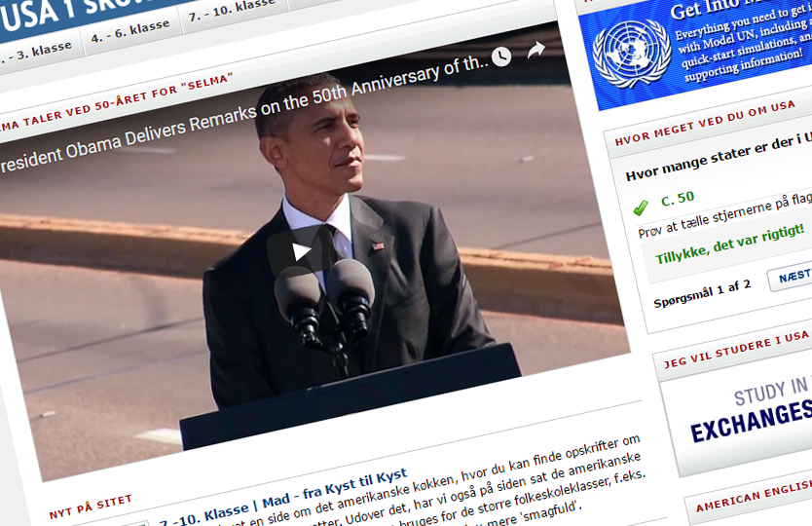Click video title President Obama Delivers Remarks
Viewport: 812px width, 526px height.
[242, 115]
